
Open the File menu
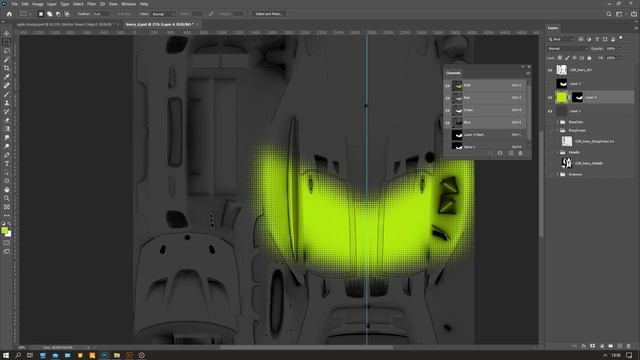click(14, 4)
